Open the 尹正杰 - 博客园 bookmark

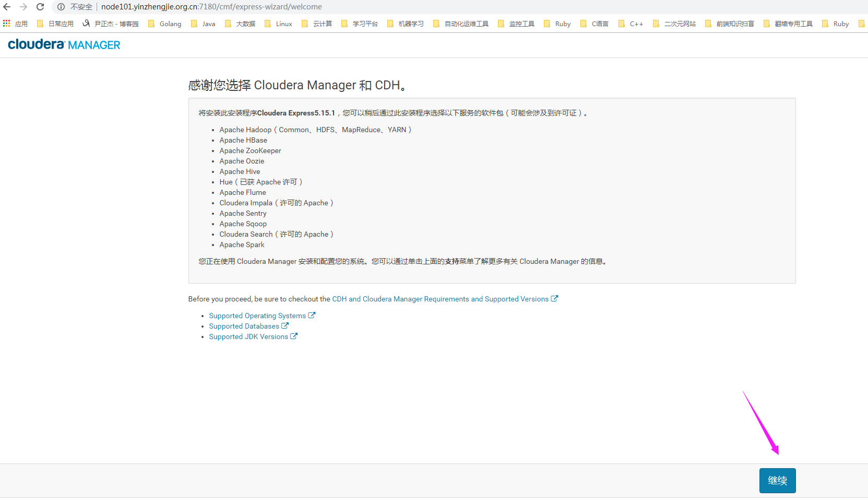[x=111, y=24]
